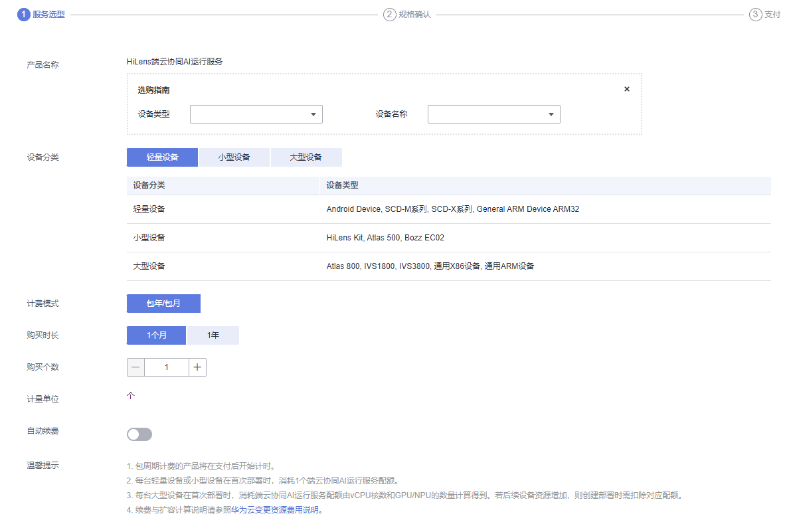795x532 pixels.
Task: Select the 轻量设备 category tab
Action: click(x=162, y=157)
